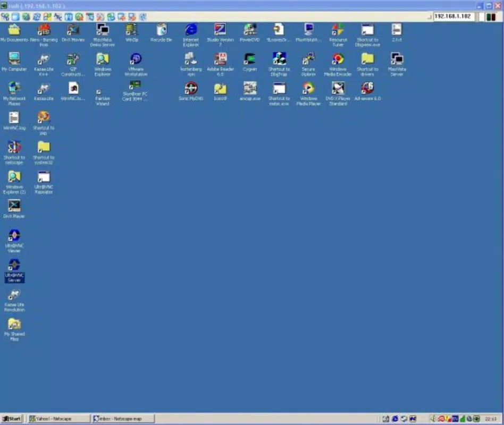Open the My Shared Files folder
Viewport: 504px width, 425px height.
(x=14, y=329)
